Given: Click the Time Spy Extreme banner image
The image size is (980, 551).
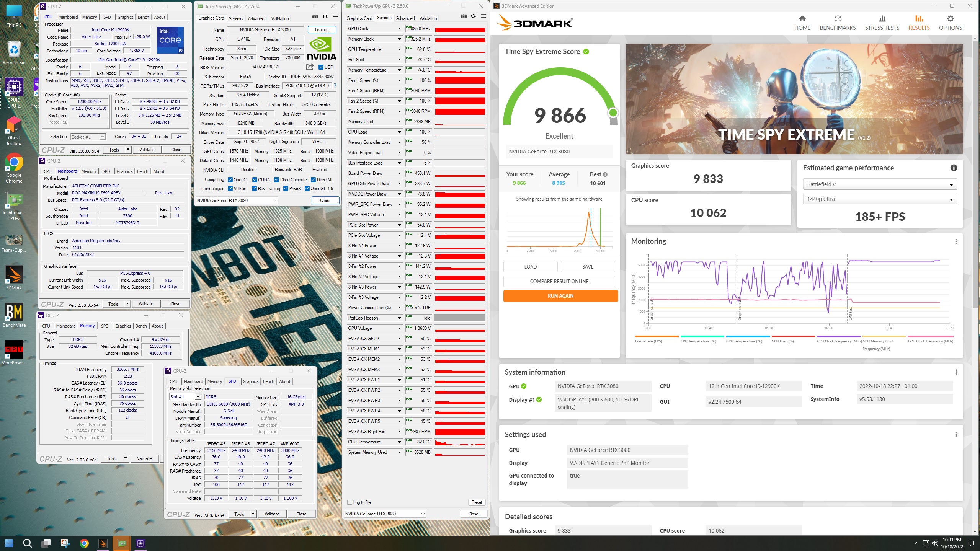Looking at the screenshot, I should [794, 99].
